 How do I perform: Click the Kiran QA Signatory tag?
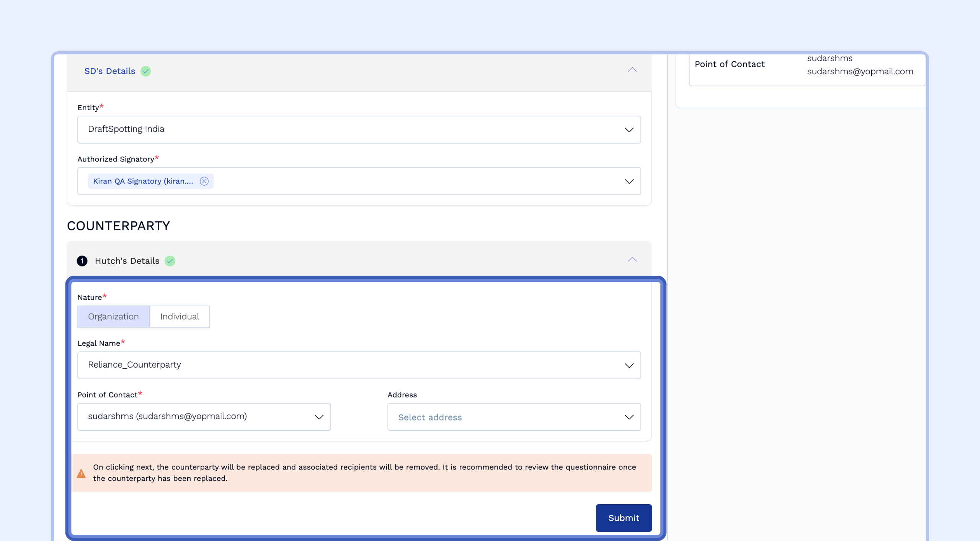[x=143, y=181]
